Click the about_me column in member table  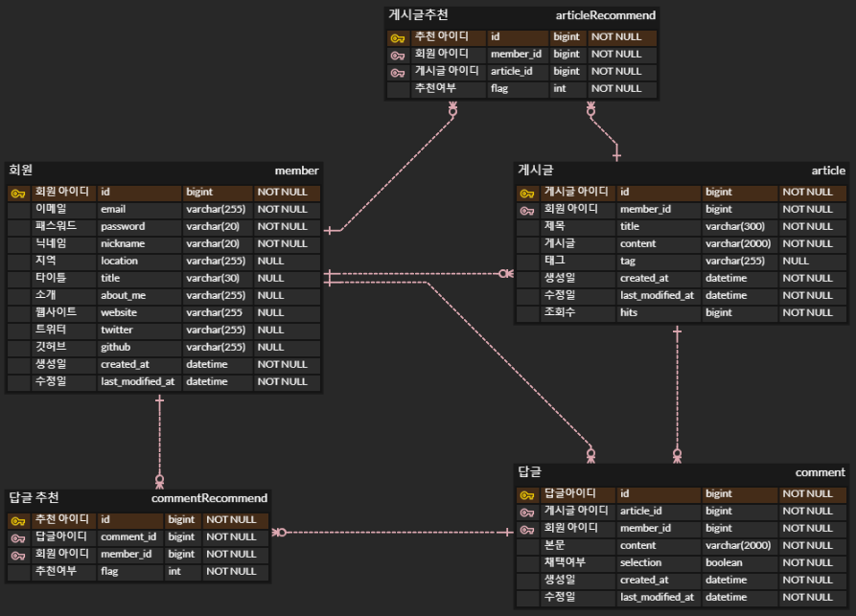(x=124, y=295)
